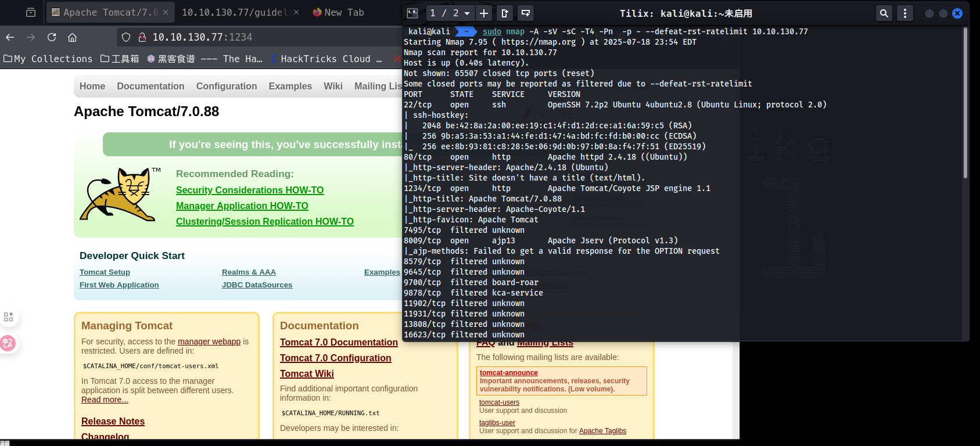980x446 pixels.
Task: Reload the current Firefox page
Action: pyautogui.click(x=52, y=37)
